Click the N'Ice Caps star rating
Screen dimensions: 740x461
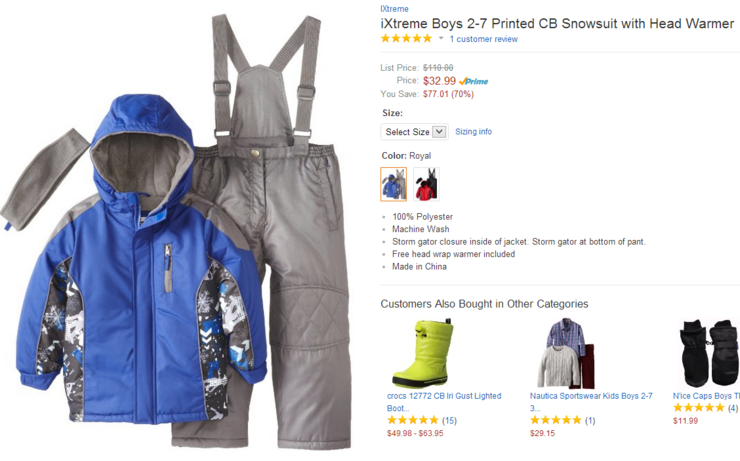(x=699, y=408)
